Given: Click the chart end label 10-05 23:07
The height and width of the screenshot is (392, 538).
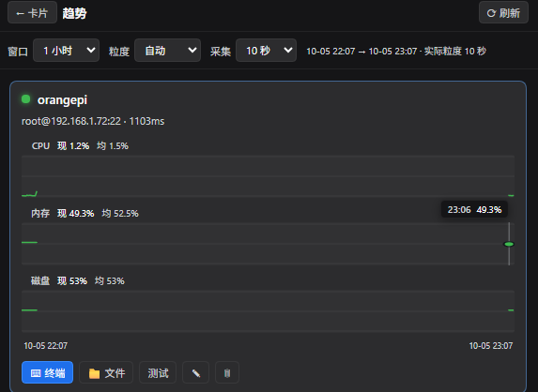Looking at the screenshot, I should pos(491,345).
